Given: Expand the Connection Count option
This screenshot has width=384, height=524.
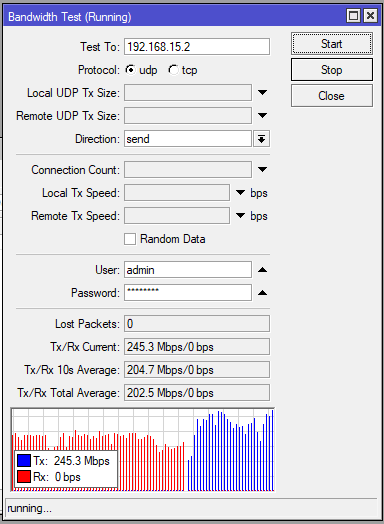Looking at the screenshot, I should (262, 169).
